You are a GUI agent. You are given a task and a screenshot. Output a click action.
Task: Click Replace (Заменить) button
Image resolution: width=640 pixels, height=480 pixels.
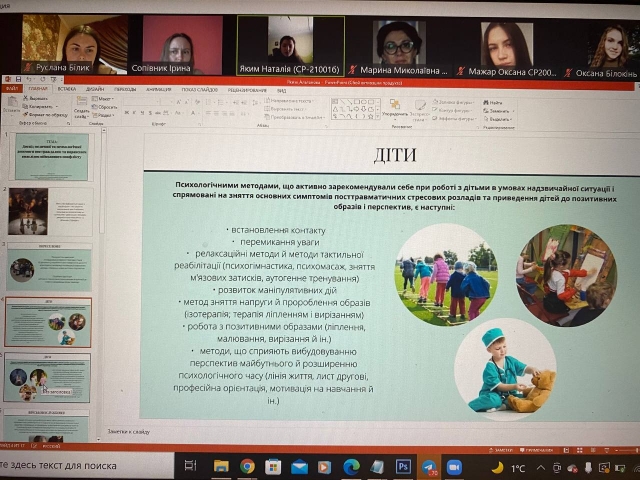498,111
